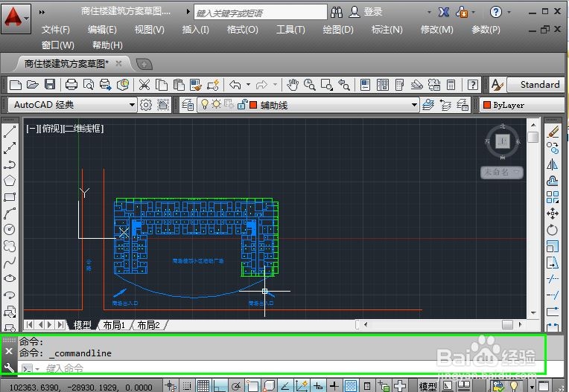Expand the Redo history dropdown arrow

(x=276, y=85)
